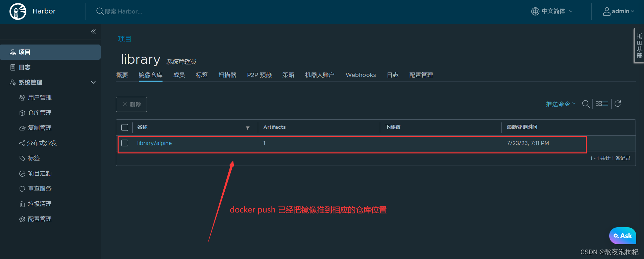The width and height of the screenshot is (644, 259).
Task: Open the admin user menu
Action: [618, 11]
